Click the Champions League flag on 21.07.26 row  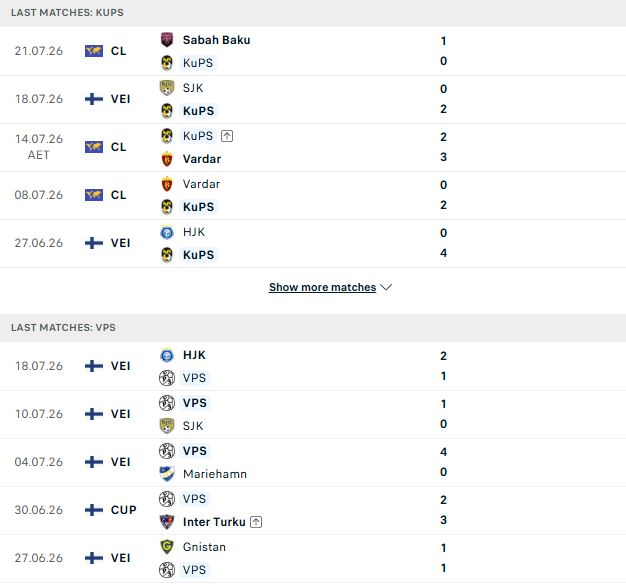[x=94, y=51]
